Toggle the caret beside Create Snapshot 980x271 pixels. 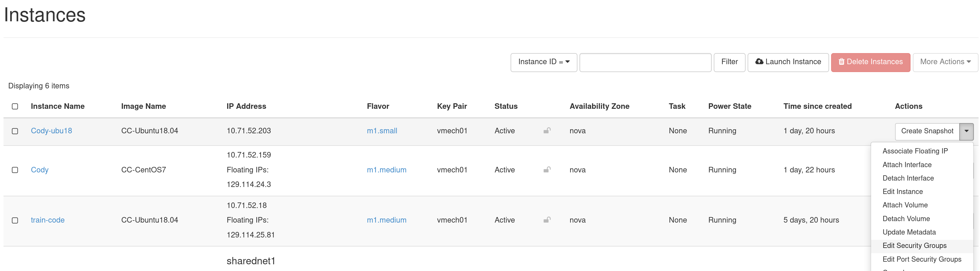pos(966,131)
